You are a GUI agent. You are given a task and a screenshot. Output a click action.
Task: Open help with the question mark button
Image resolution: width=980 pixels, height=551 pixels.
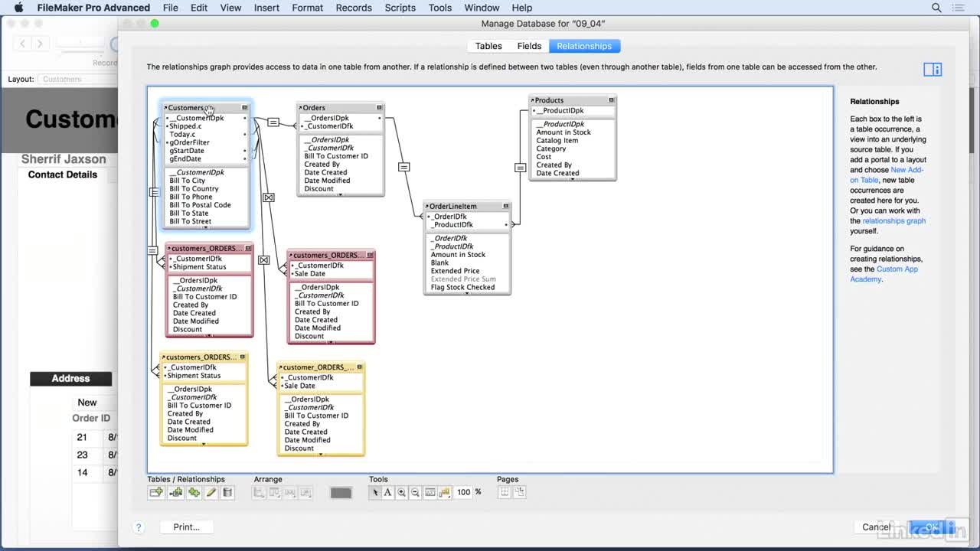[x=139, y=527]
